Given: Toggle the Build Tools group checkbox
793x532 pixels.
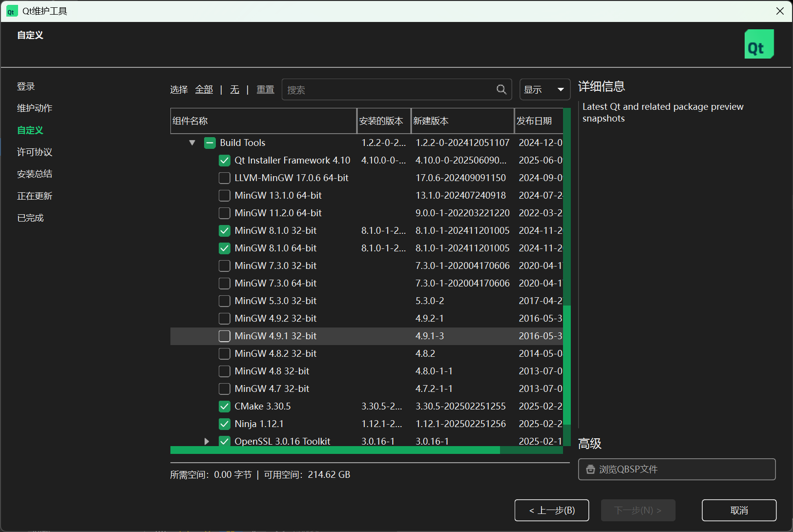Looking at the screenshot, I should click(x=209, y=143).
